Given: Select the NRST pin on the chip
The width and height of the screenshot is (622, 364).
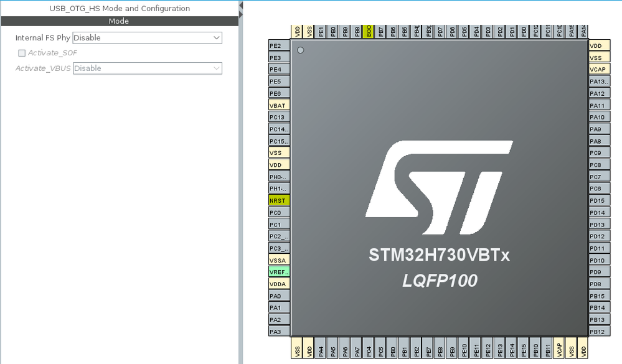Looking at the screenshot, I should (280, 200).
